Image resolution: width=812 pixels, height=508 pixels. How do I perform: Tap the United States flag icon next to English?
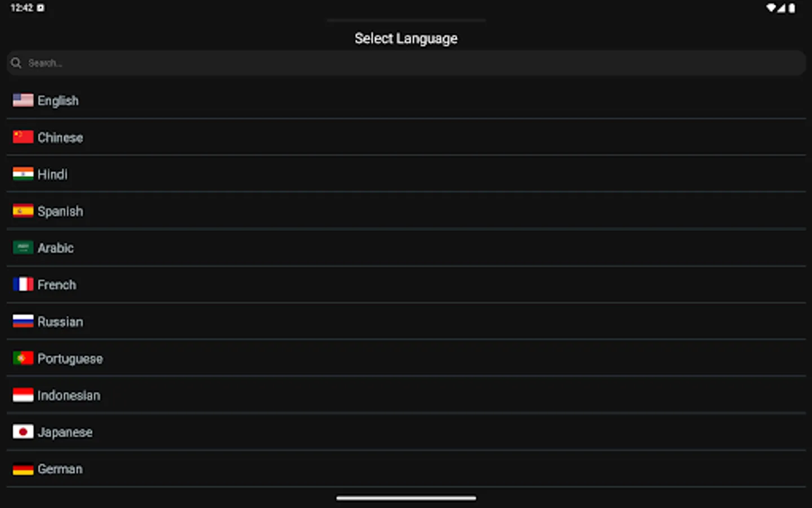[23, 100]
